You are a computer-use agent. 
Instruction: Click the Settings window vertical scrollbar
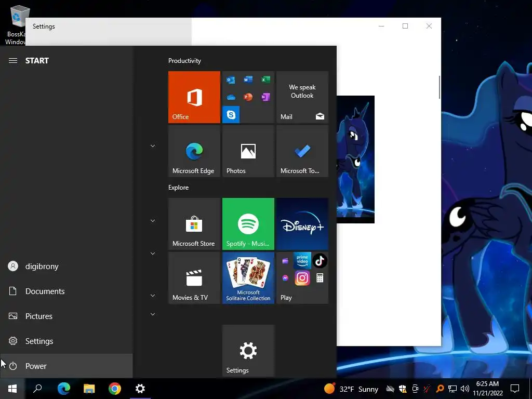click(x=440, y=87)
